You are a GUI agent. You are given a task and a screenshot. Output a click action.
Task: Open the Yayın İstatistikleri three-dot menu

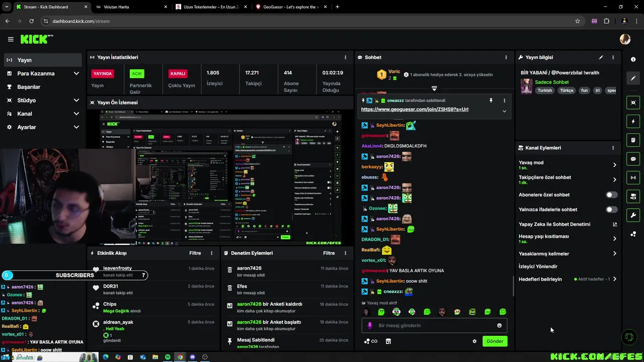pyautogui.click(x=345, y=57)
